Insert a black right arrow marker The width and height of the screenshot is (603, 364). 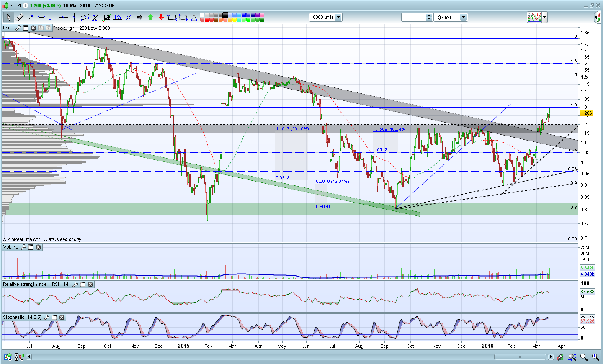click(139, 17)
